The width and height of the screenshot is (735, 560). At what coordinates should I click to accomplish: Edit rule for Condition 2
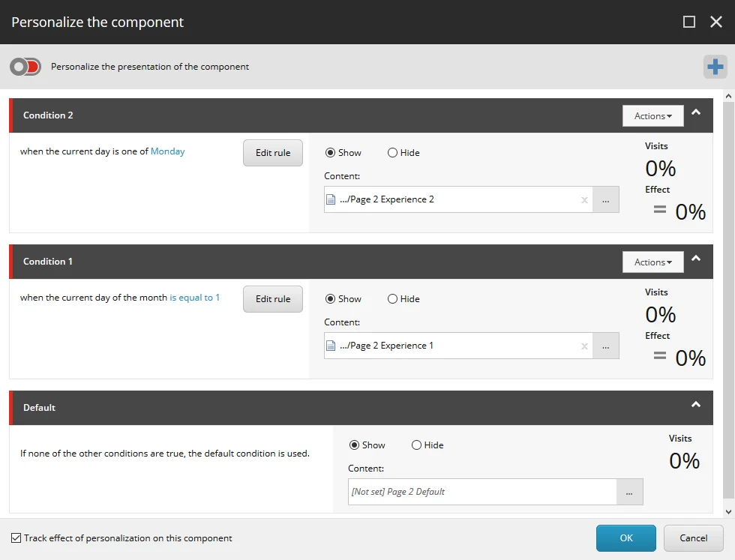273,153
